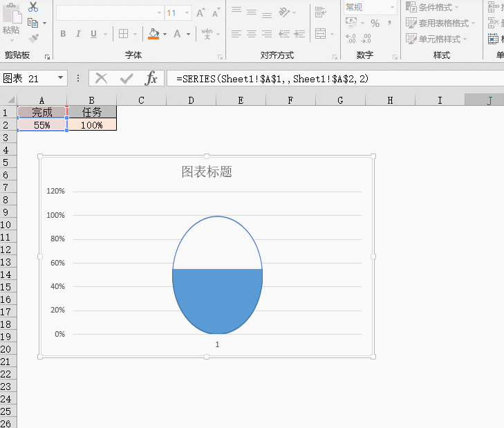Apply comma style format
The height and width of the screenshot is (428, 504).
point(389,23)
